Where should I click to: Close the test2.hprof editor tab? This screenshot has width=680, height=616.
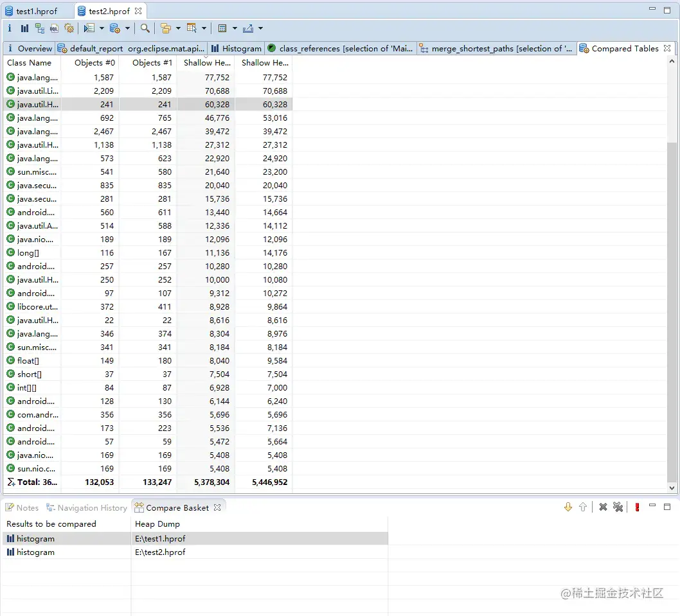click(x=138, y=11)
